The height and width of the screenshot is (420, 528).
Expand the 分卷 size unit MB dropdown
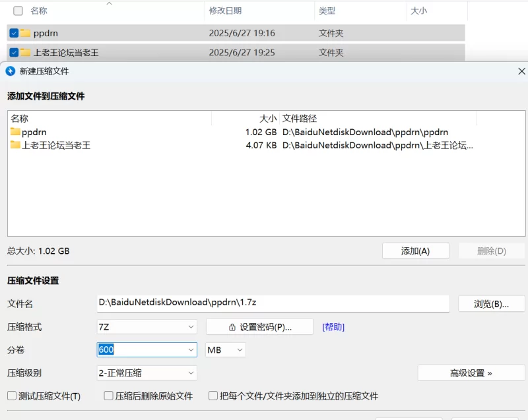pos(226,350)
